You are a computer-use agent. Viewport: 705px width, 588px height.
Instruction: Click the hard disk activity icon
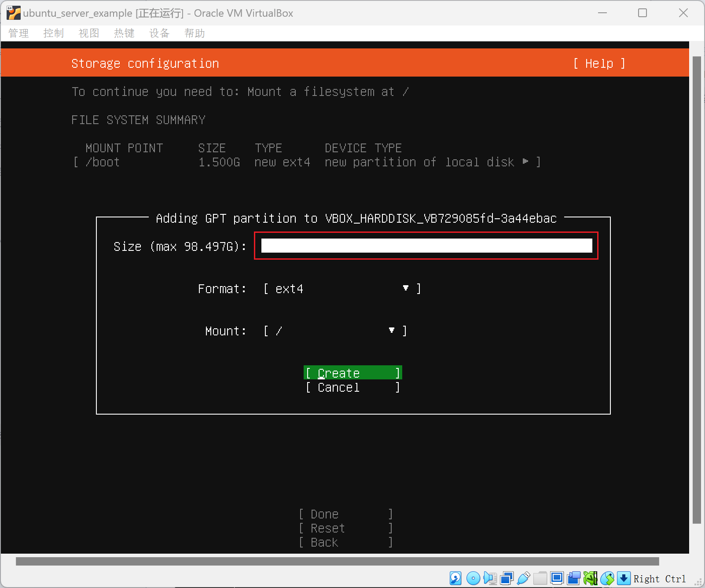455,578
